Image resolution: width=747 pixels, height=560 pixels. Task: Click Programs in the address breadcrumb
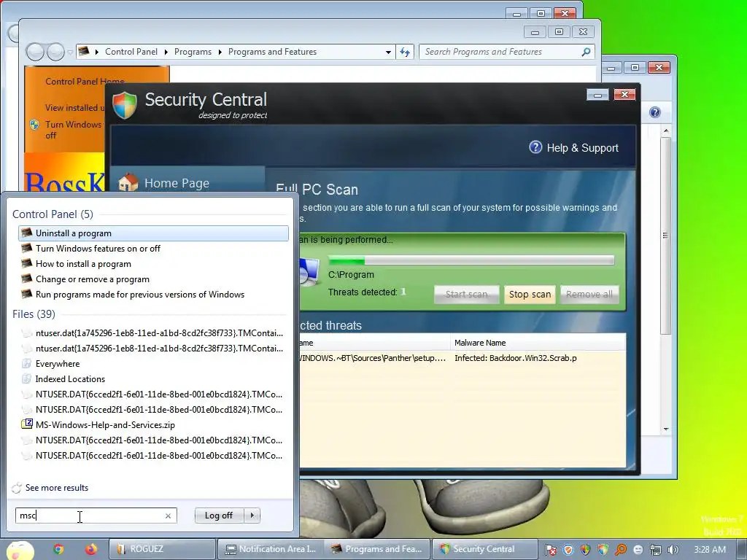coord(193,52)
